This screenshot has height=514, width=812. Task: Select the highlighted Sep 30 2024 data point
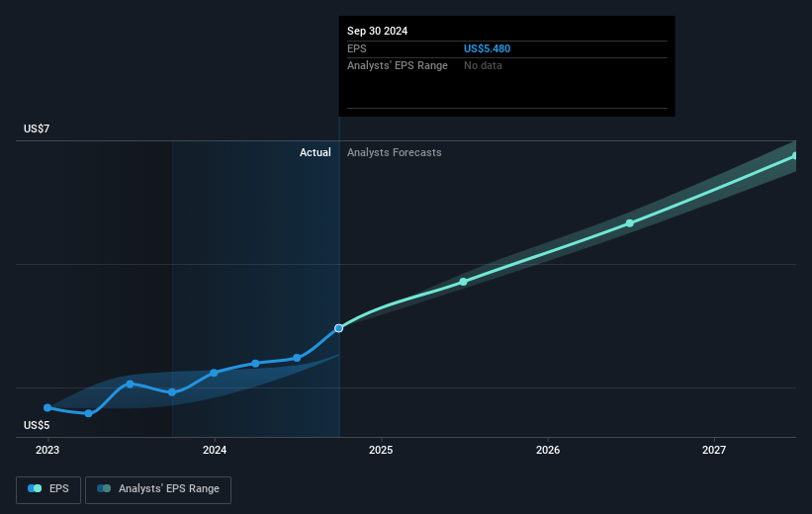coord(338,328)
